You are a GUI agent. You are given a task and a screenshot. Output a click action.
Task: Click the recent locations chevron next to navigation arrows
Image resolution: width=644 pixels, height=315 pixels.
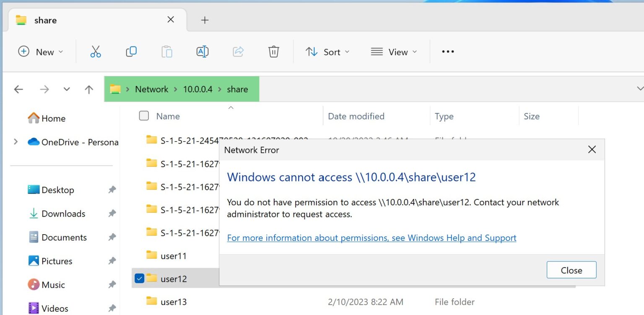coord(66,89)
